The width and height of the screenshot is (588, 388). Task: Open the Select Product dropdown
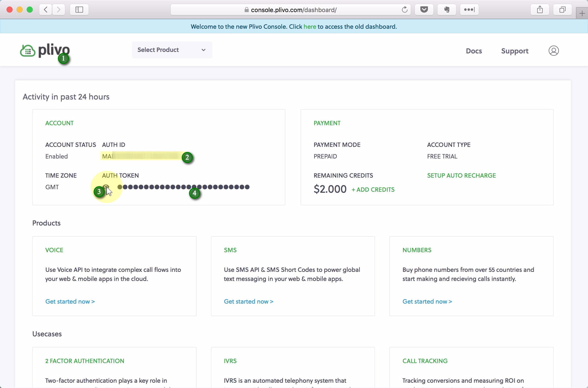[x=172, y=50]
